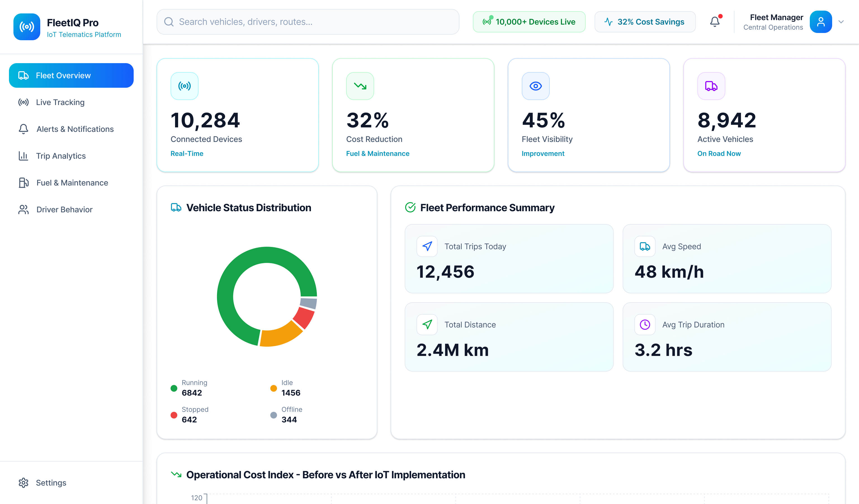Open the user account menu chevron
The image size is (859, 504).
pyautogui.click(x=841, y=22)
